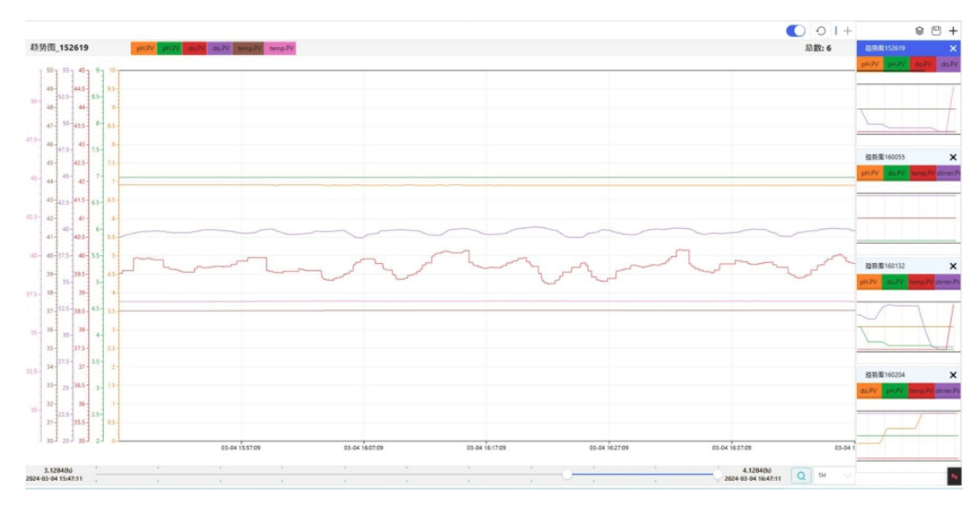Toggle the brown temp.PV legend series
The image size is (980, 507).
[250, 48]
